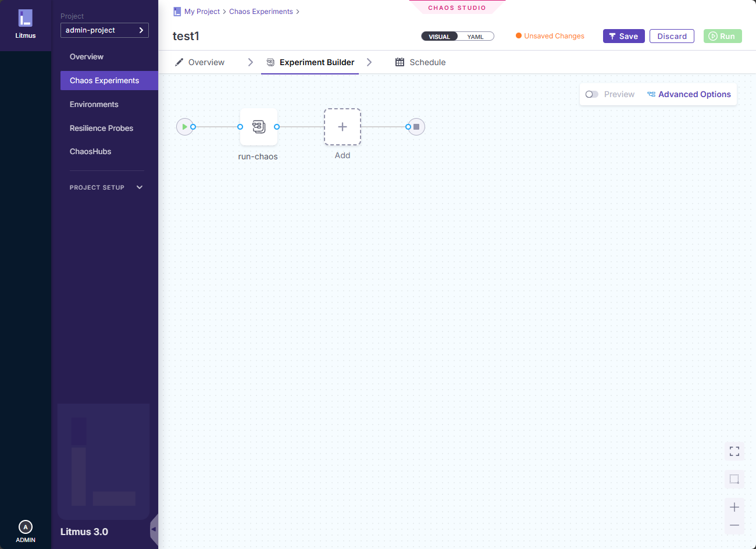The height and width of the screenshot is (549, 756).
Task: Click the Add step plus box
Action: coord(343,127)
